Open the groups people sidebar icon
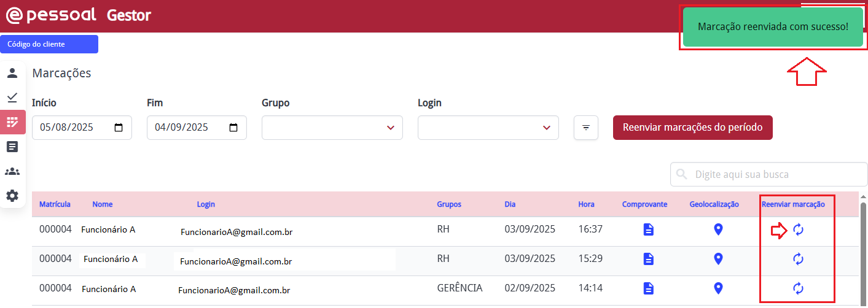The image size is (868, 308). tap(12, 171)
